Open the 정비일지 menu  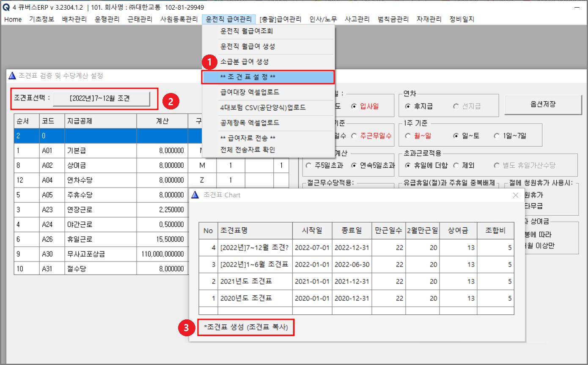pyautogui.click(x=462, y=19)
